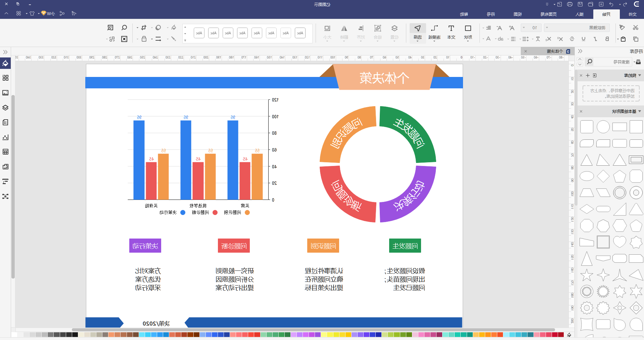
Task: Open the text alignment dropdown
Action: (487, 28)
